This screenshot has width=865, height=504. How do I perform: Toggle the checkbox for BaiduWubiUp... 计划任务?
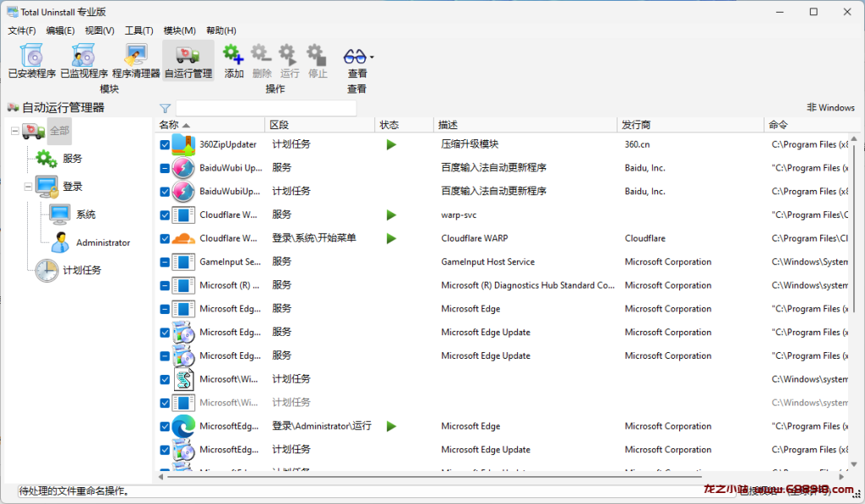click(x=165, y=192)
